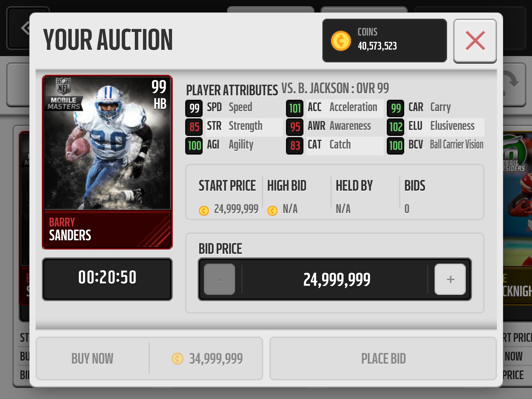Tap the 102 Elusiveness rating badge

(396, 127)
